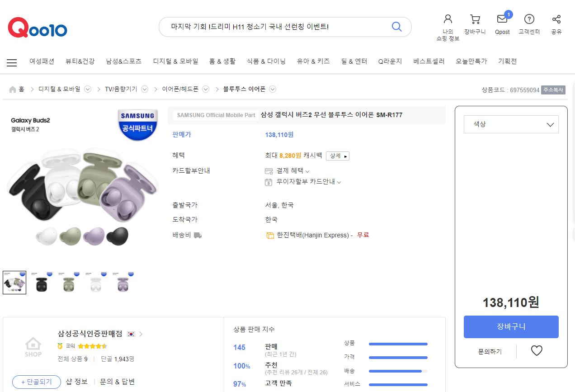Click SAMSUNG Official Mobile Part label
This screenshot has width=575, height=392.
[x=216, y=115]
